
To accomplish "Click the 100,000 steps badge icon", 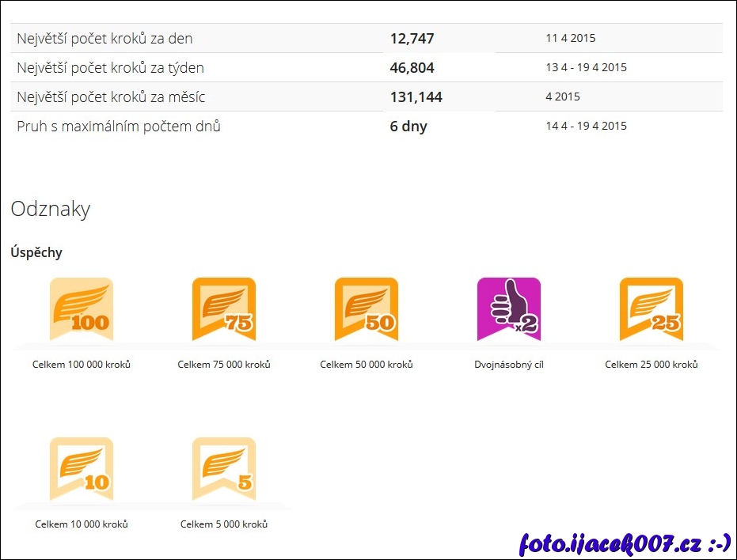I will pyautogui.click(x=82, y=309).
